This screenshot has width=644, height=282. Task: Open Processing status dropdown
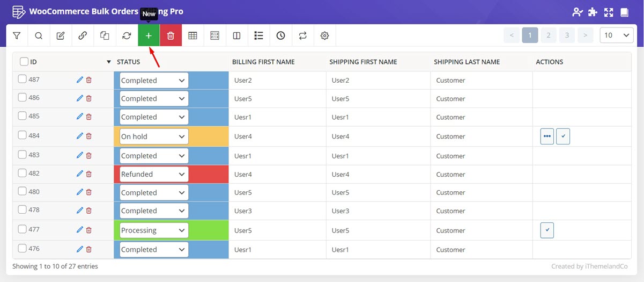[x=154, y=230]
